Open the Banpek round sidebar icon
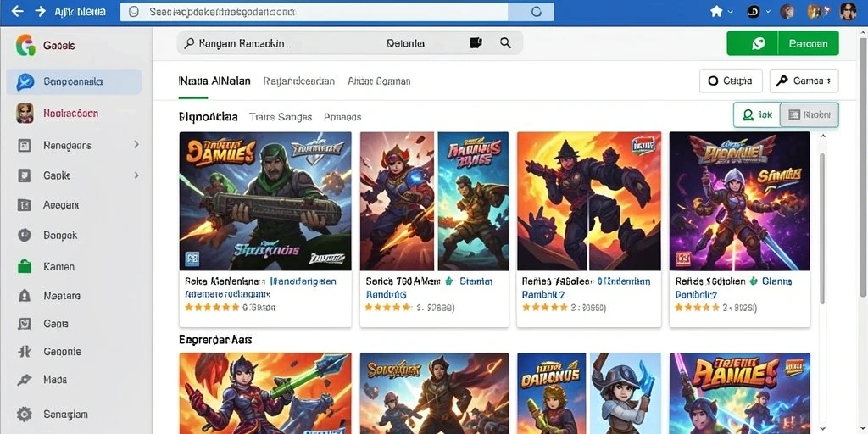 25,236
